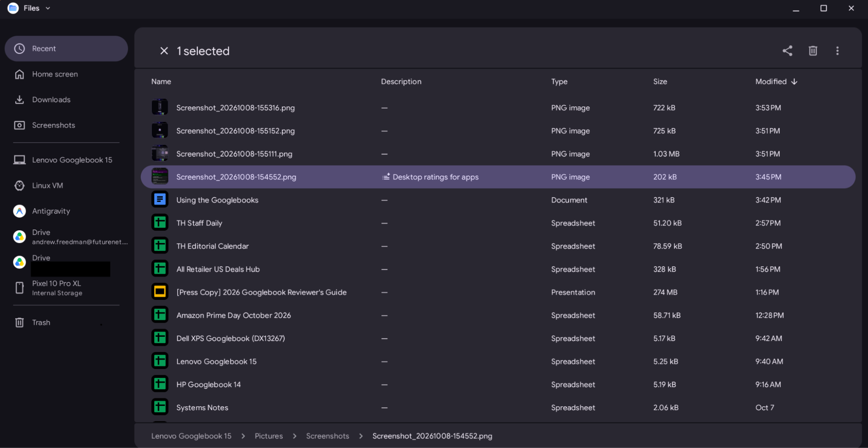Open the Trash folder
This screenshot has width=868, height=448.
66,322
